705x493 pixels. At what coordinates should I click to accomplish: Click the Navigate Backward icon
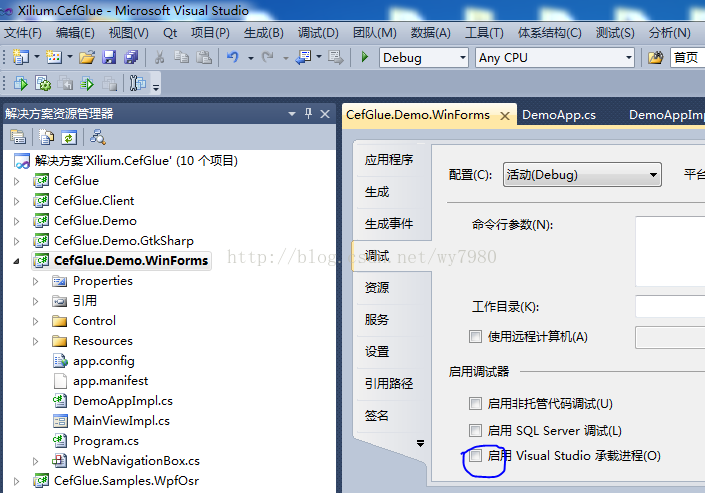(x=303, y=57)
